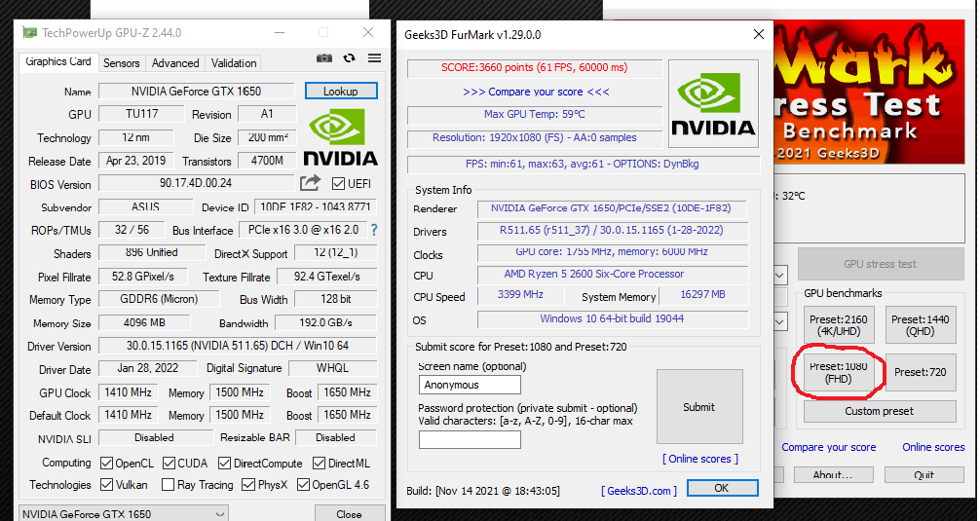Open the Advanced tab
The image size is (980, 521).
(x=175, y=63)
